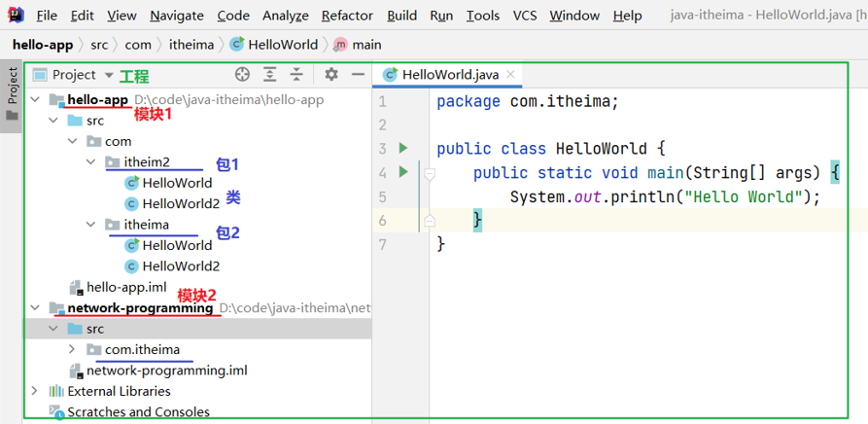Click hello-app.iml file icon
Viewport: 868px width, 424px height.
[77, 288]
